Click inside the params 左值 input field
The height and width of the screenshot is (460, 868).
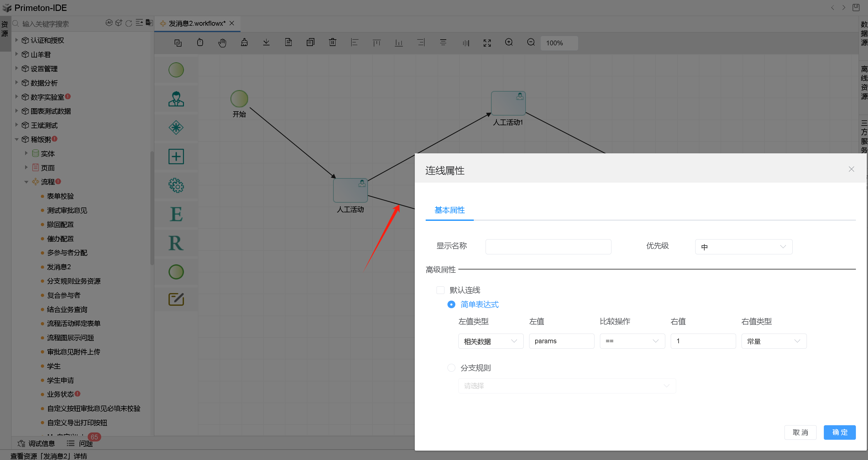(561, 341)
